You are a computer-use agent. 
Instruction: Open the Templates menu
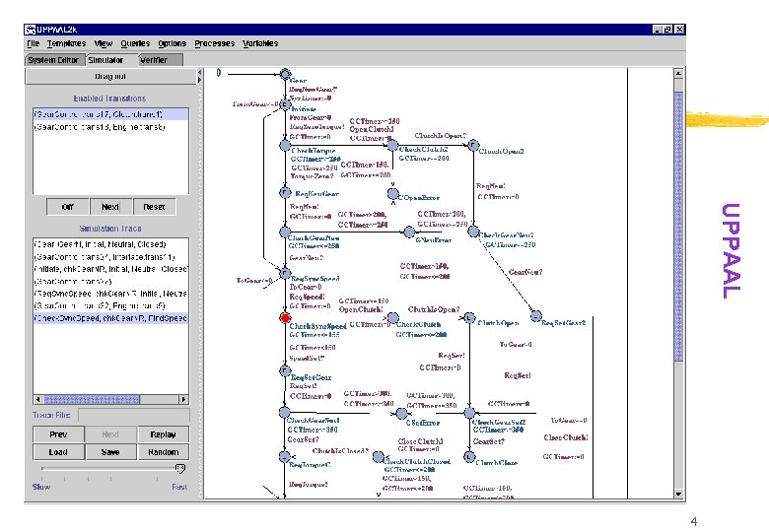(66, 43)
